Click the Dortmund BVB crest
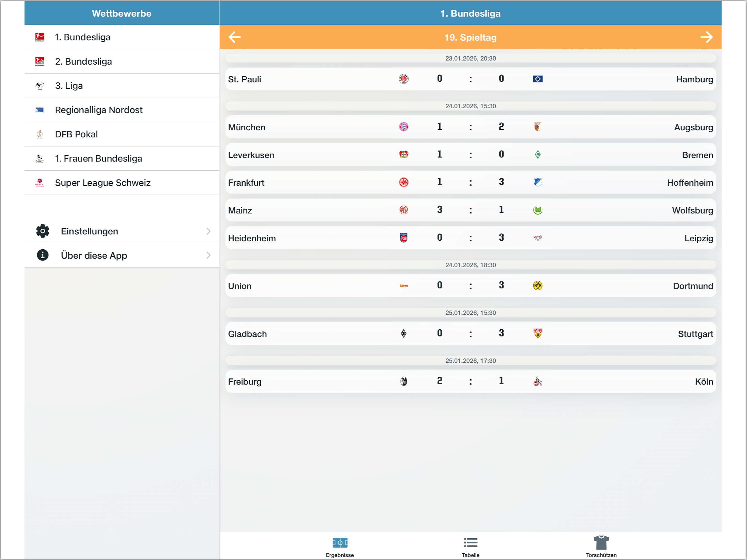 538,286
